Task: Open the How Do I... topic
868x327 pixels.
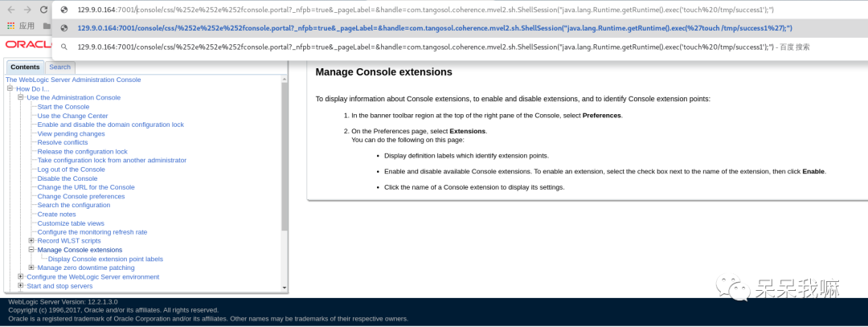Action: click(33, 88)
